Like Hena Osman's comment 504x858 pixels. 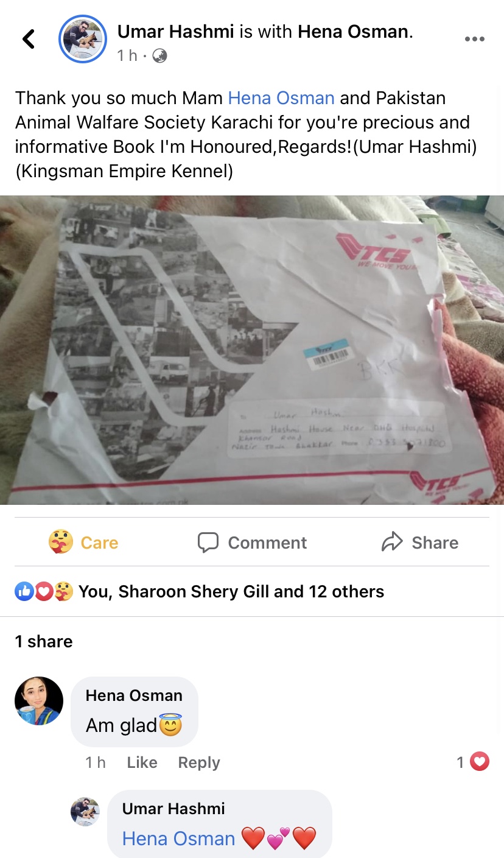pyautogui.click(x=142, y=762)
